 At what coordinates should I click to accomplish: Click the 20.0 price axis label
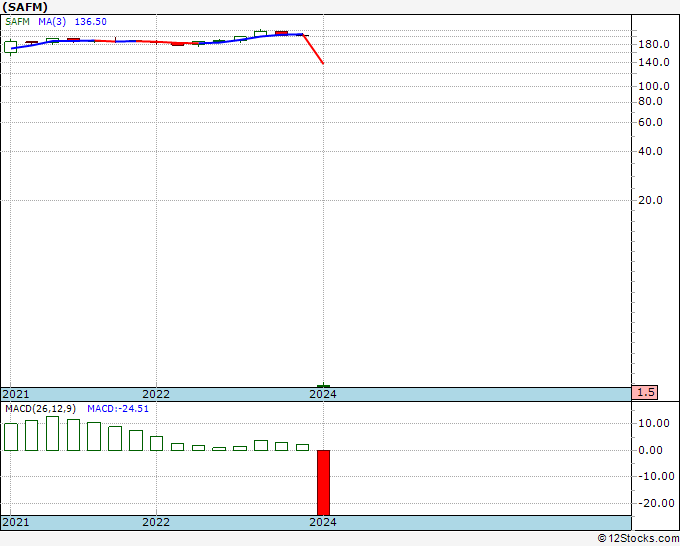coord(651,200)
